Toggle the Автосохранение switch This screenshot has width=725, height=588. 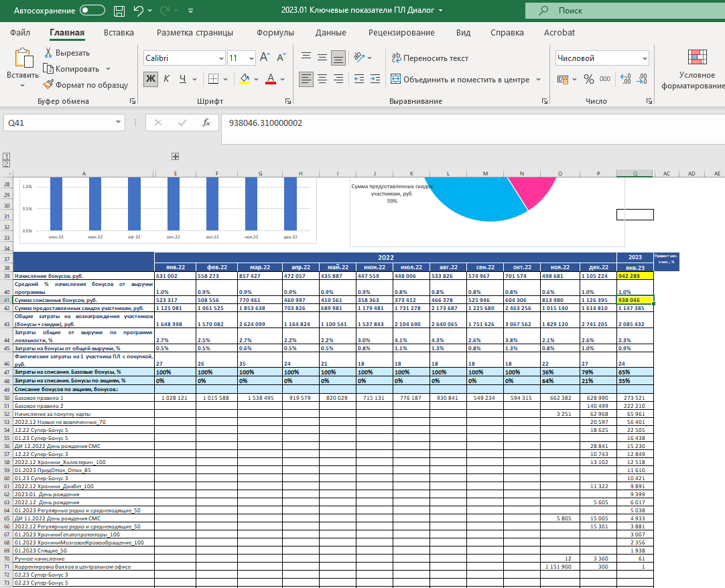pos(92,11)
